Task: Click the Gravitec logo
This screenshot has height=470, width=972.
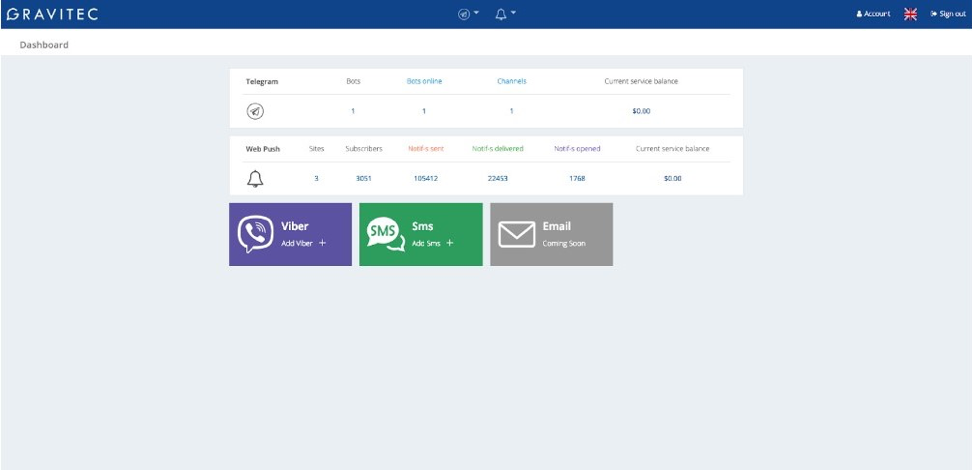Action: (52, 14)
